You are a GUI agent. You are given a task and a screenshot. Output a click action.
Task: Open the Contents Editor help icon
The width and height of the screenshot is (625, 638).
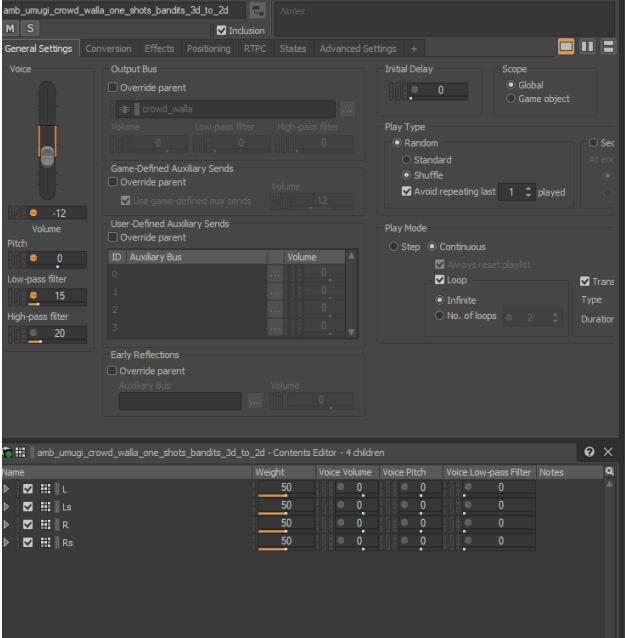tap(589, 453)
